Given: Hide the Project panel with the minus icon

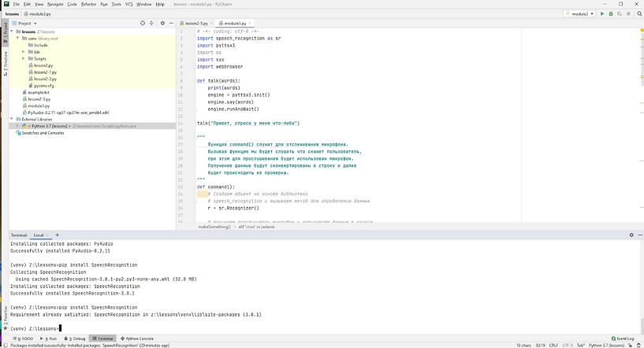Looking at the screenshot, I should [171, 24].
